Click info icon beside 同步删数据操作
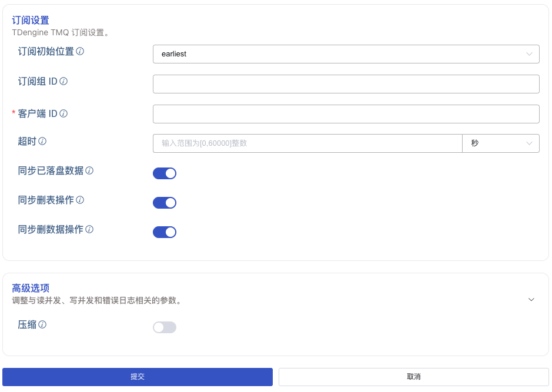The height and width of the screenshot is (392, 552). pyautogui.click(x=89, y=229)
